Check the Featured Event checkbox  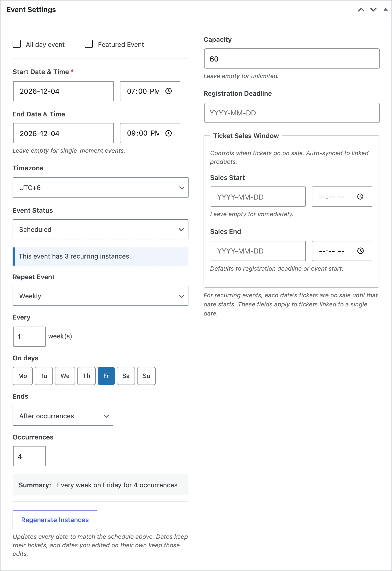pos(89,44)
